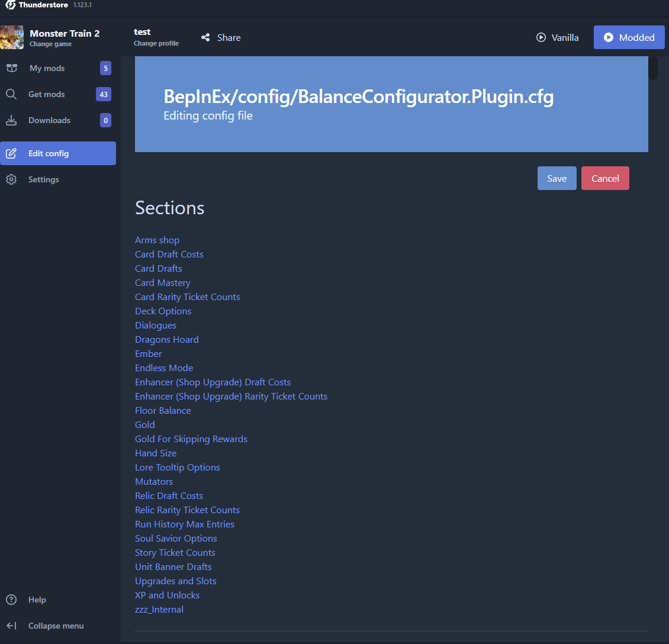Jump to Card Mastery section
Viewport: 669px width, 644px height.
(x=163, y=283)
